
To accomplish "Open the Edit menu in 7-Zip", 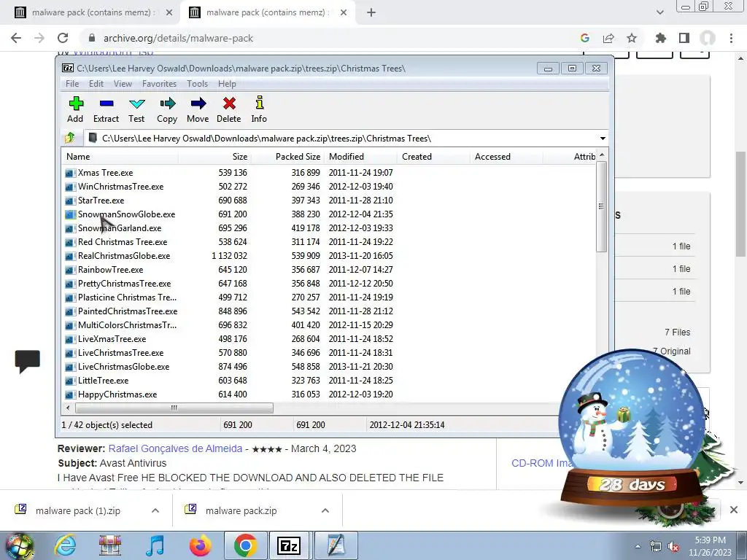I will click(x=96, y=84).
